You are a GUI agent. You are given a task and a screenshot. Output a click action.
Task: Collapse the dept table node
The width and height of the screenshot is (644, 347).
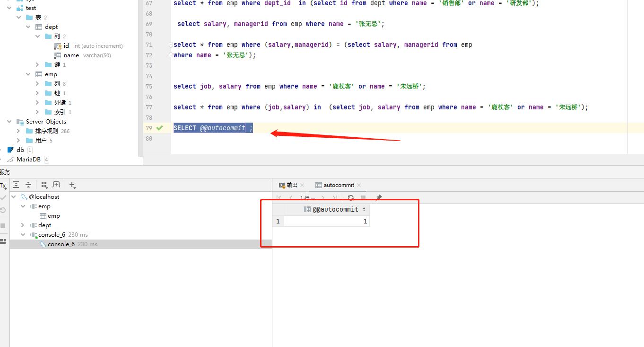click(x=28, y=27)
